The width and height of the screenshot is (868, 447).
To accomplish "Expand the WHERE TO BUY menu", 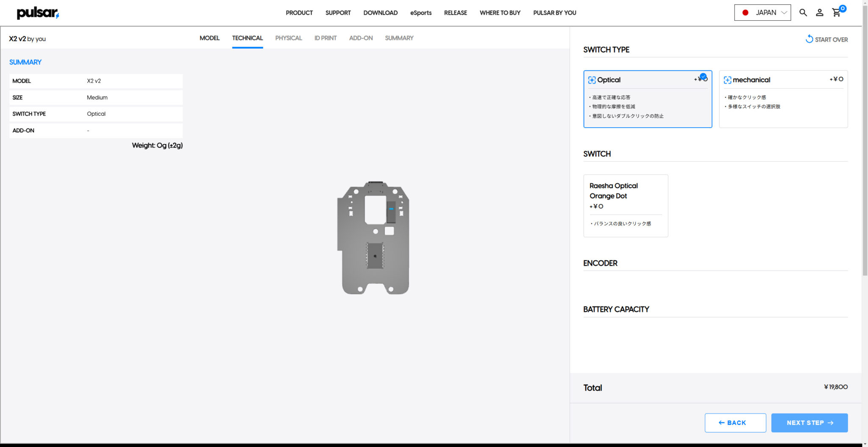I will (500, 13).
